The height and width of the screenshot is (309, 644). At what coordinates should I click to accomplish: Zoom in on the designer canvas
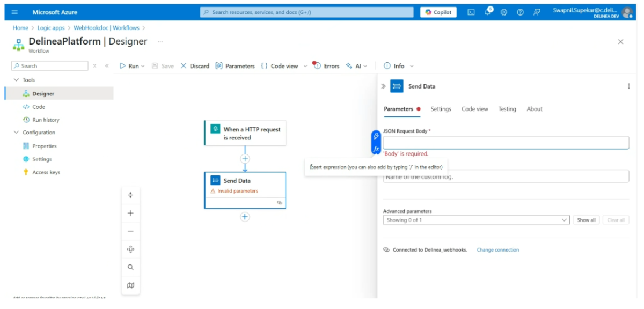tap(130, 213)
